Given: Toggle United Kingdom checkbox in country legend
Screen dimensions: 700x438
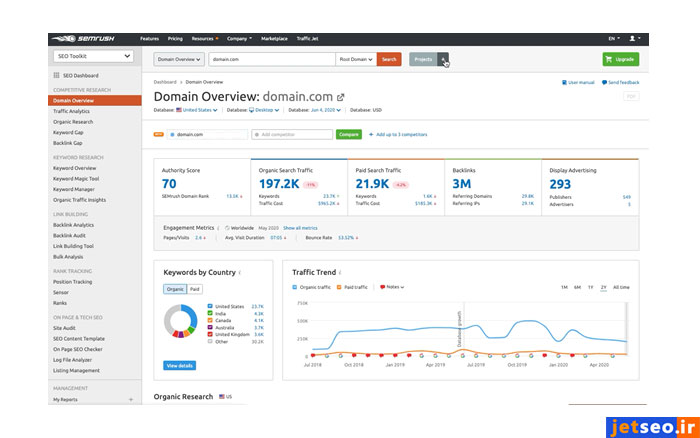Looking at the screenshot, I should [210, 334].
